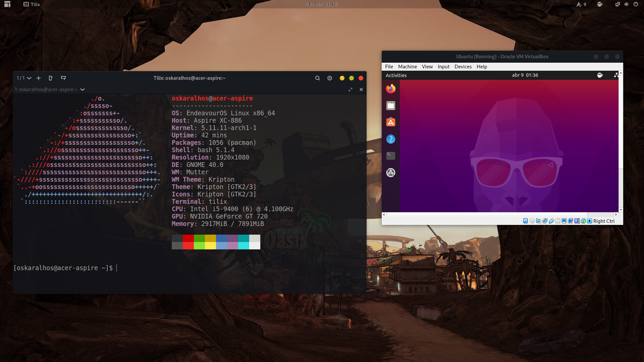Viewport: 644px width, 362px height.
Task: Open Files app in Ubuntu guest dock
Action: (391, 106)
